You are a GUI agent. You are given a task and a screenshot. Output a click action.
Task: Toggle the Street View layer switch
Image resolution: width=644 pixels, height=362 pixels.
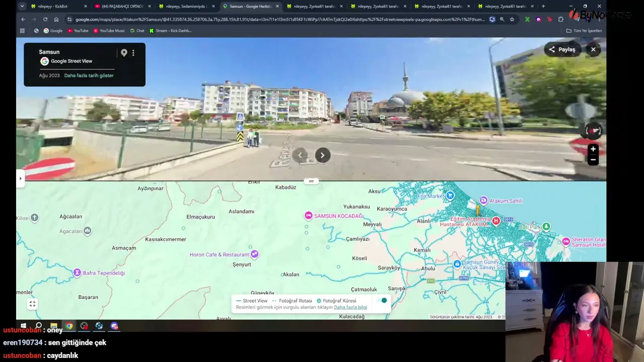pos(382,301)
